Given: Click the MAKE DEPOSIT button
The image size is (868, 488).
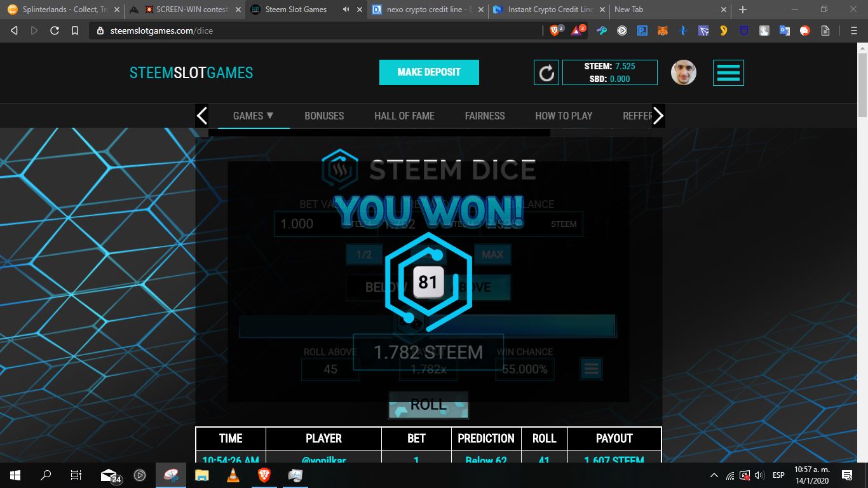Looking at the screenshot, I should 429,72.
